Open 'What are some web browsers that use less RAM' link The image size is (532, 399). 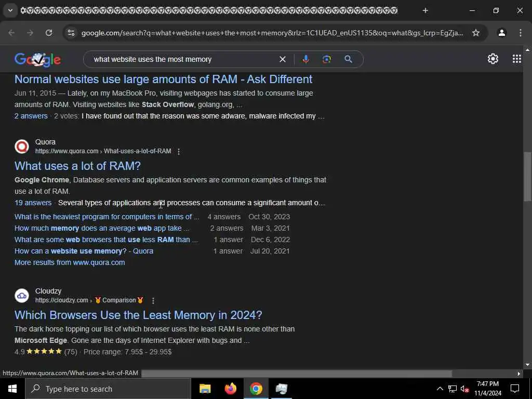click(x=106, y=240)
